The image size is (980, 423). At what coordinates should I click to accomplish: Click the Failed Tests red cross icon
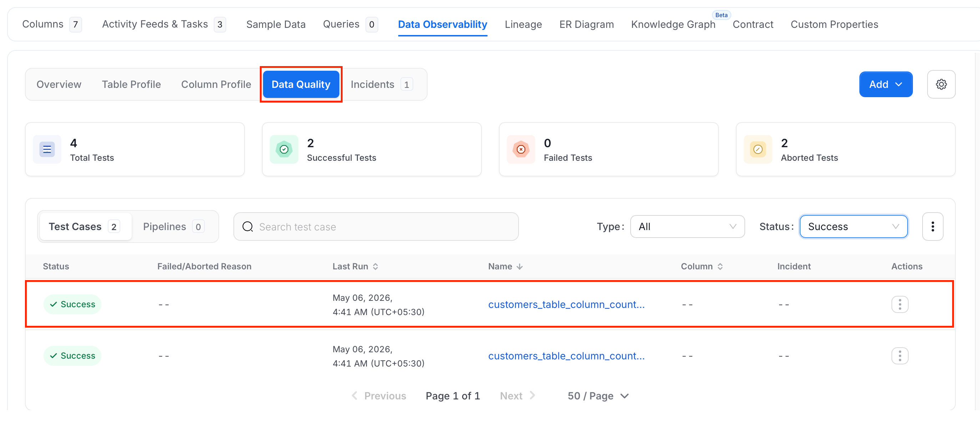click(x=521, y=149)
